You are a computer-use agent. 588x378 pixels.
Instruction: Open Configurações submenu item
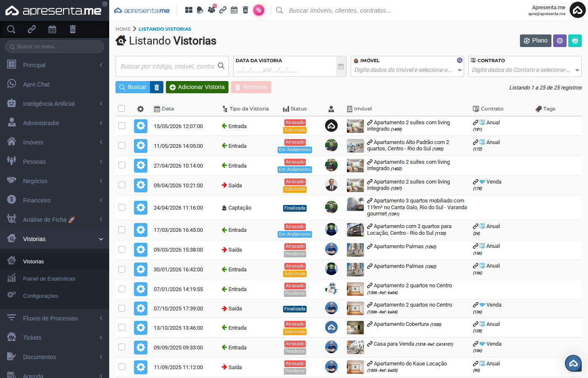point(55,296)
